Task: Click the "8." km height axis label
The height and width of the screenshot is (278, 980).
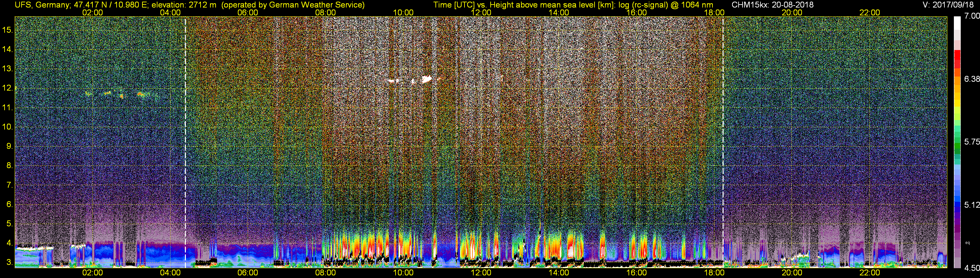Action: 9,166
